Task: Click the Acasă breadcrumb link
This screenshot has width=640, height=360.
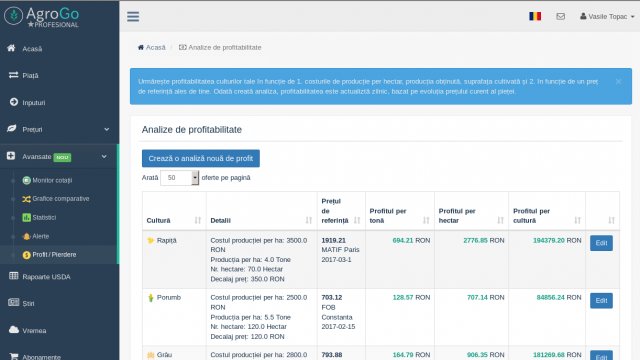Action: (x=151, y=47)
